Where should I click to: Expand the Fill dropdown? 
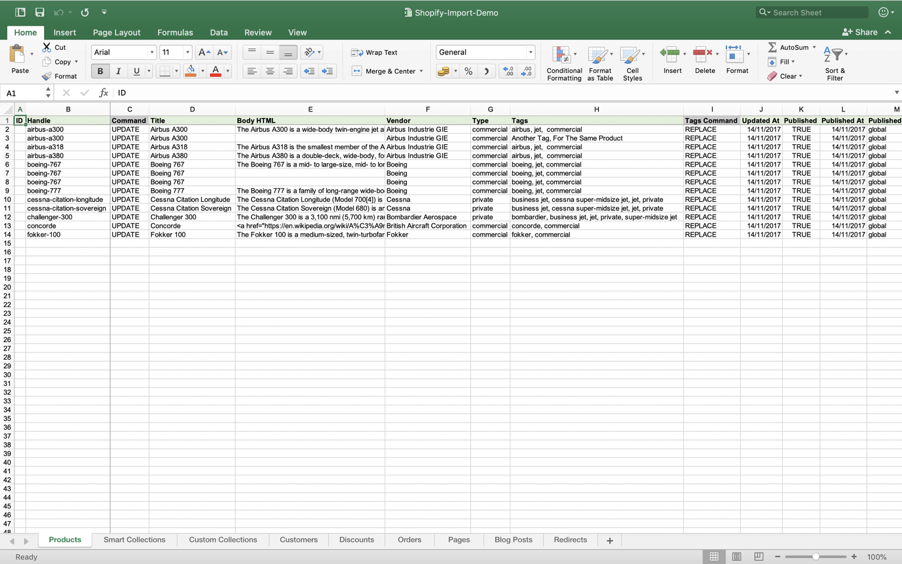(793, 62)
